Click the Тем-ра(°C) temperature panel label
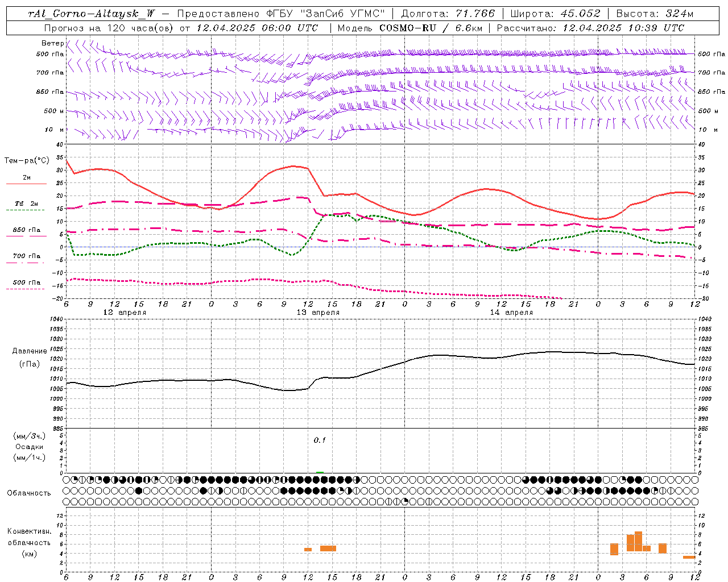This screenshot has height=582, width=728. point(27,160)
